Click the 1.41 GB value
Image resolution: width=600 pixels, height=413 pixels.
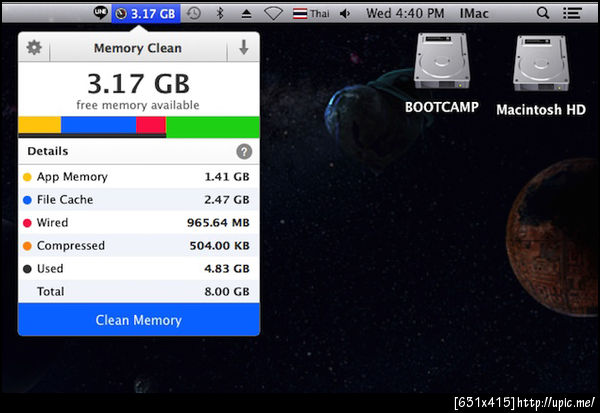227,177
